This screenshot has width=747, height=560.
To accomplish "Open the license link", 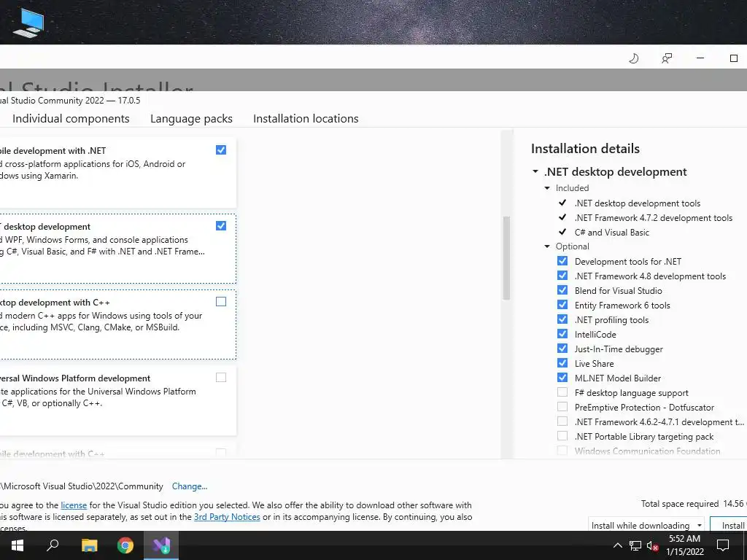I will tap(74, 505).
